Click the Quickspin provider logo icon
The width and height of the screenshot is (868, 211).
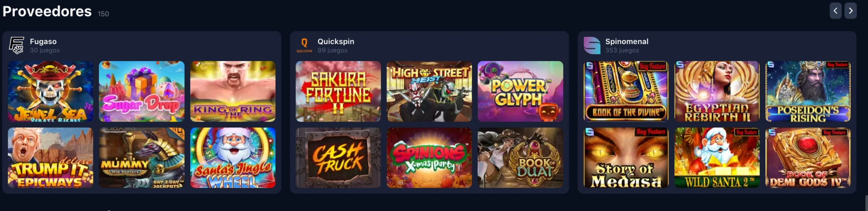point(304,45)
